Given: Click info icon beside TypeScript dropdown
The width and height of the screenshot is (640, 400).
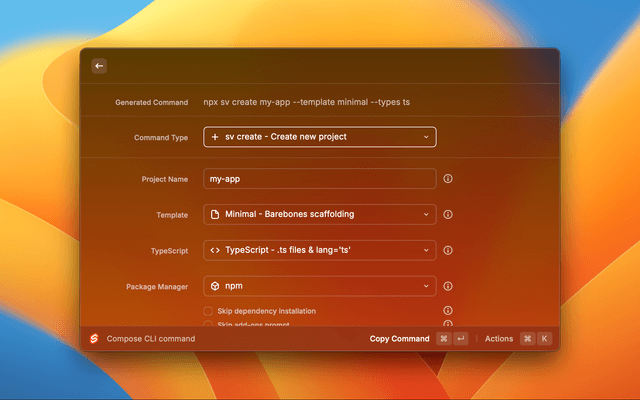Looking at the screenshot, I should [x=448, y=250].
